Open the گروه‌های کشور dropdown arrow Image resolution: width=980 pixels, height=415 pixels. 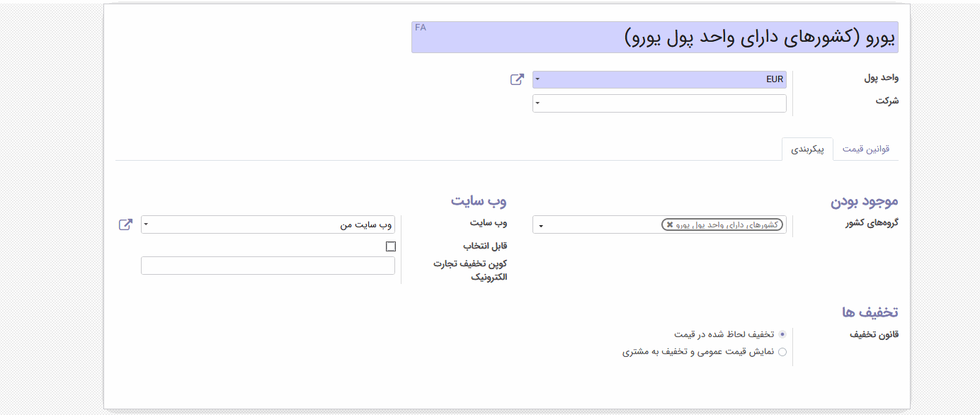point(541,226)
